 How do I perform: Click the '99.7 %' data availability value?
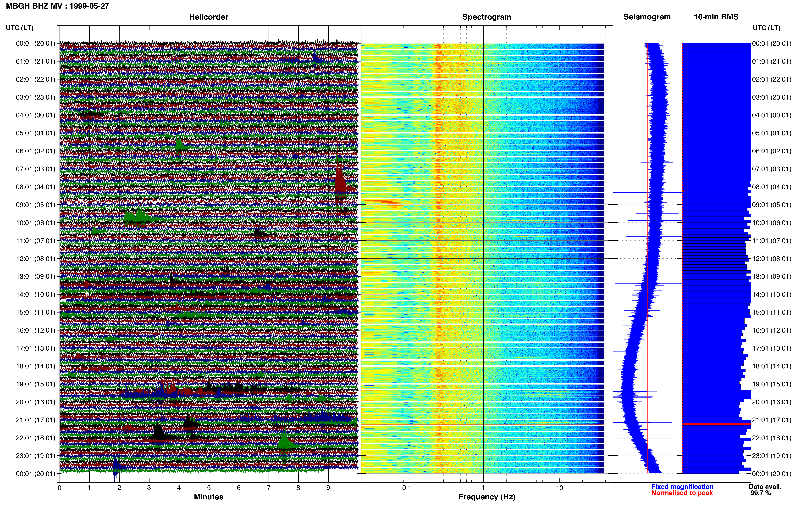(x=761, y=493)
